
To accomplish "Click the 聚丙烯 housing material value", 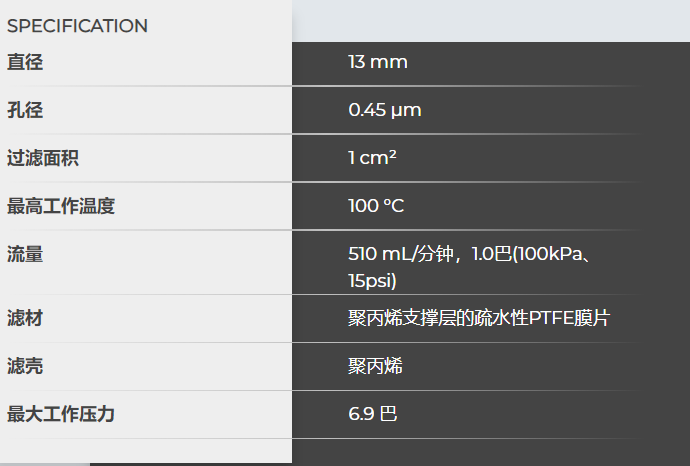I will 375,366.
